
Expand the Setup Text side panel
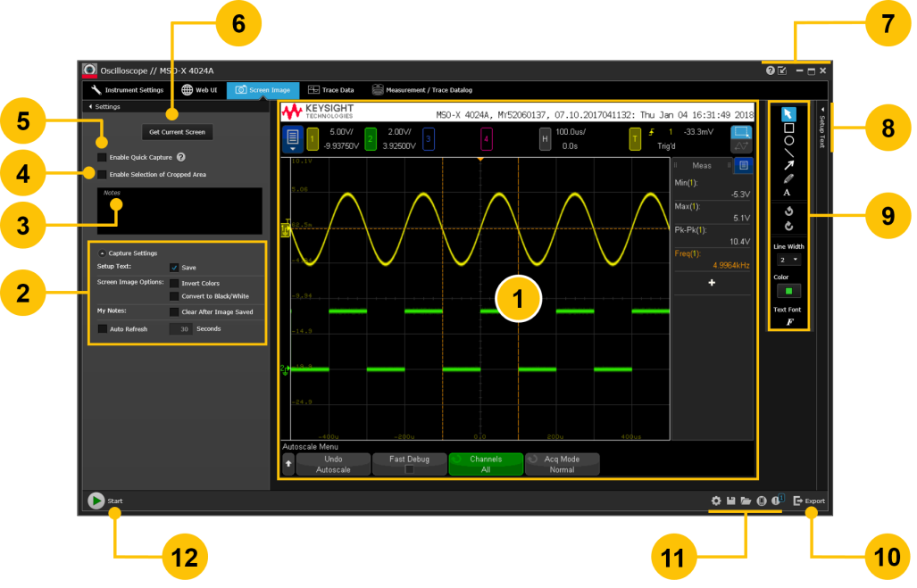[x=822, y=128]
